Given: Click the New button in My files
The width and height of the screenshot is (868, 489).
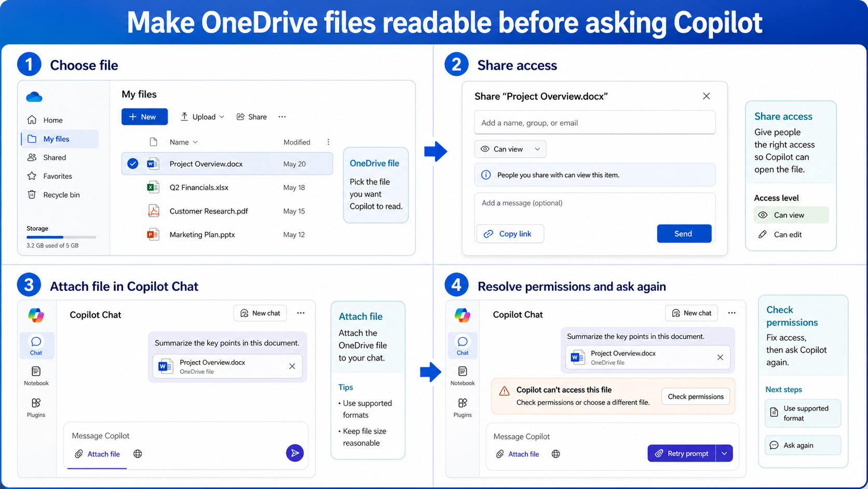Looking at the screenshot, I should 144,117.
